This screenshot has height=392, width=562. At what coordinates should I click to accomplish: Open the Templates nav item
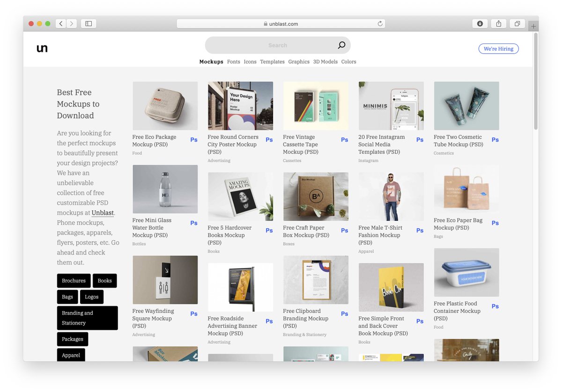(x=272, y=62)
